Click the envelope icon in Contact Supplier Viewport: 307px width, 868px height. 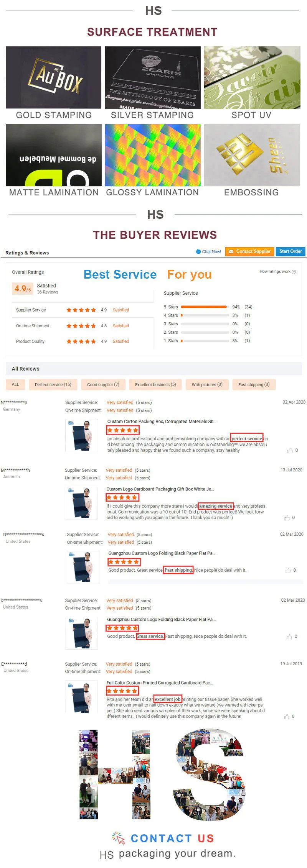231,251
